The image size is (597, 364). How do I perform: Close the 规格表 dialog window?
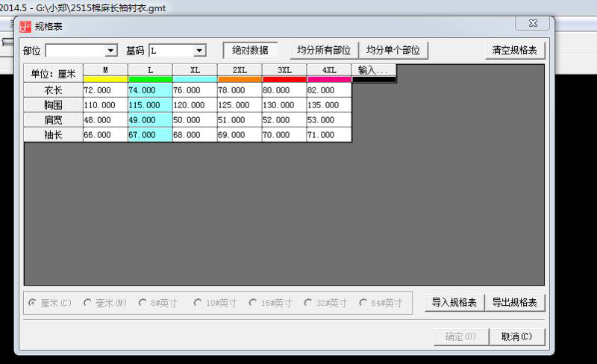[x=532, y=23]
